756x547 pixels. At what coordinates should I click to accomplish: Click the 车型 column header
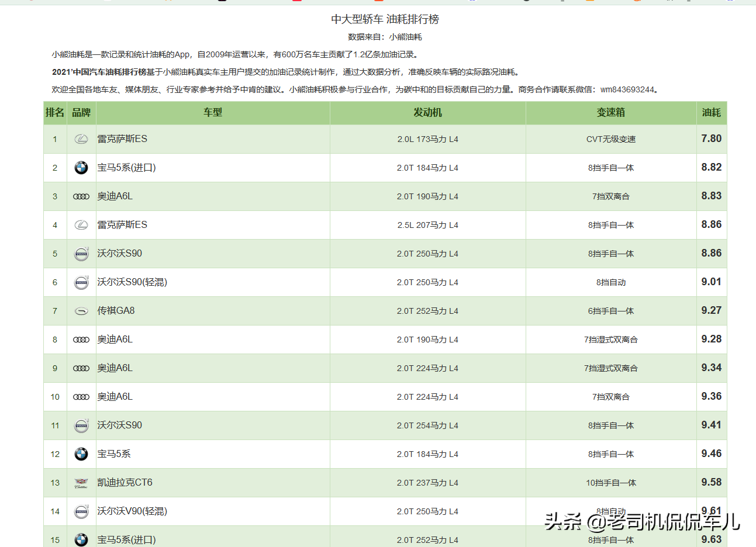[213, 113]
